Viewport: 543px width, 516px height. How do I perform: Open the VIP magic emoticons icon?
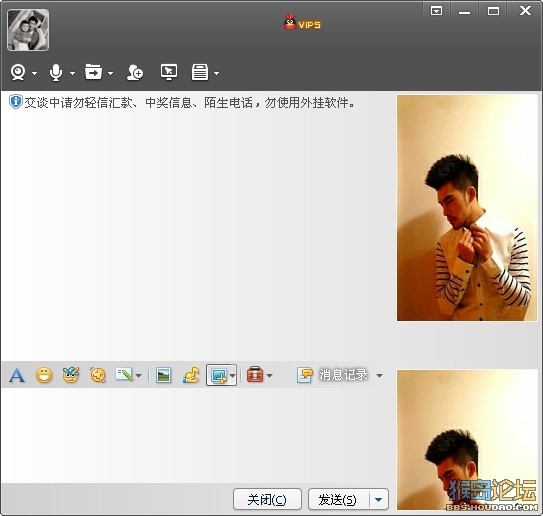pyautogui.click(x=71, y=375)
